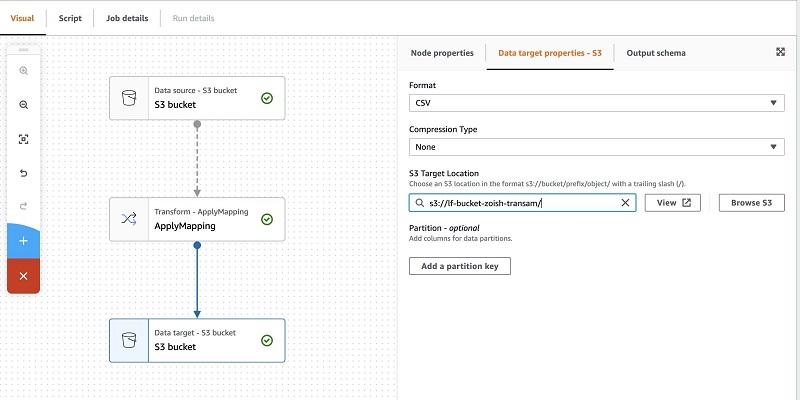Screen dimensions: 800x400
Task: Select the ApplyMapping transform node
Action: (197, 219)
